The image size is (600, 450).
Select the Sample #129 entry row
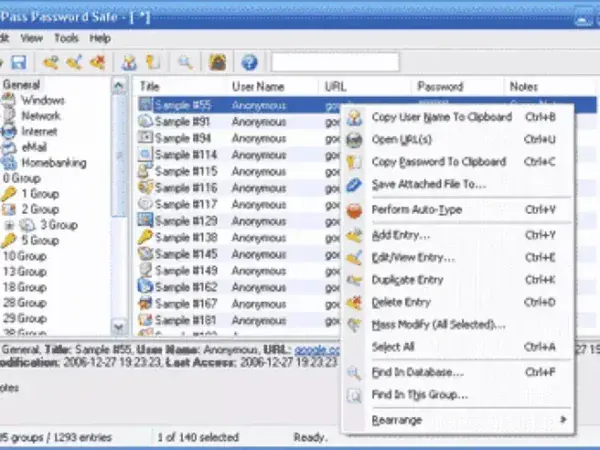click(x=186, y=220)
